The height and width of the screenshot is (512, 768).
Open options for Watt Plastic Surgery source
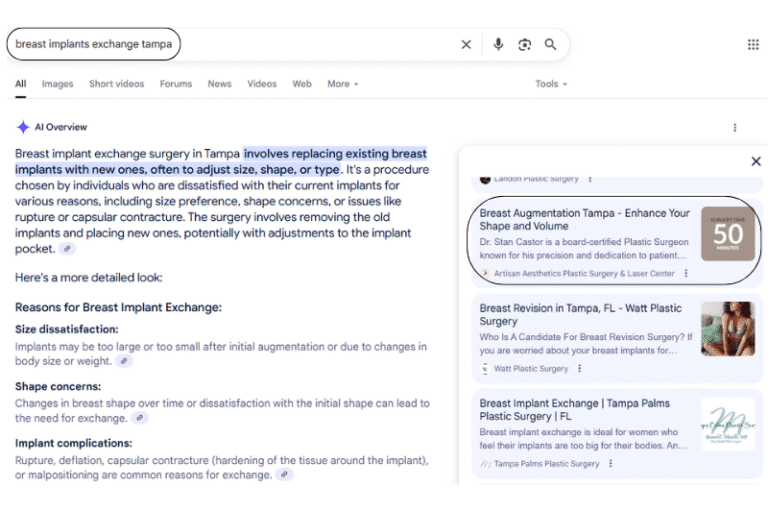(579, 368)
